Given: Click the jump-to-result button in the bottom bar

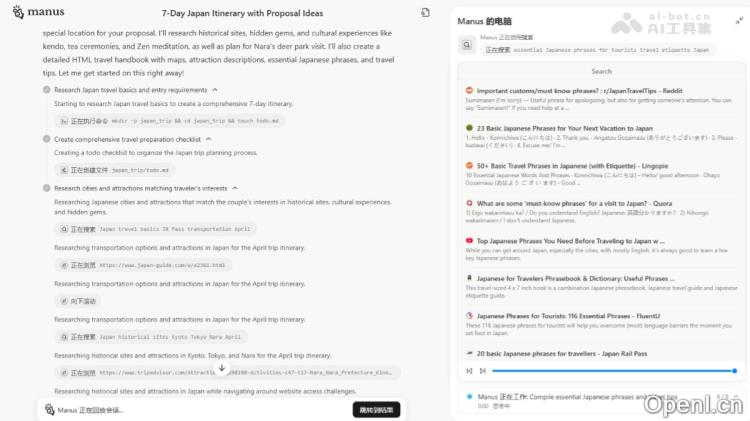Looking at the screenshot, I should tap(376, 409).
